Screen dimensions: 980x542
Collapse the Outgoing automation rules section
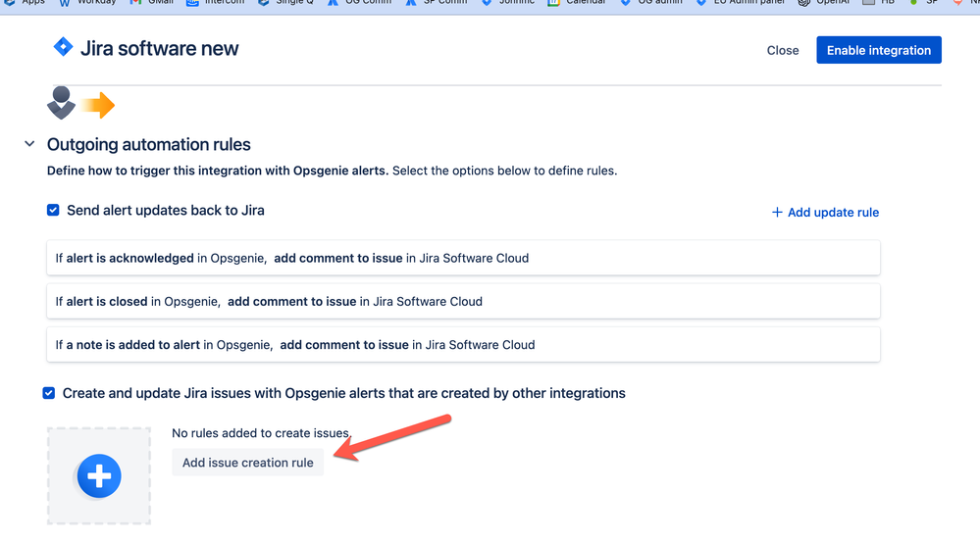point(29,144)
